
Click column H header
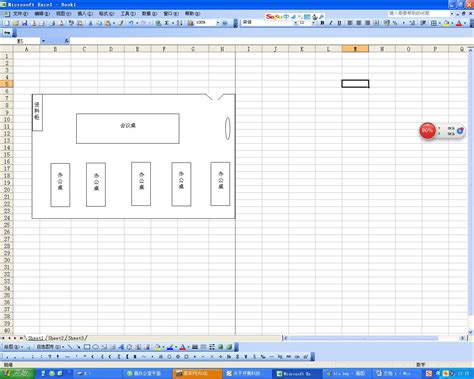222,49
